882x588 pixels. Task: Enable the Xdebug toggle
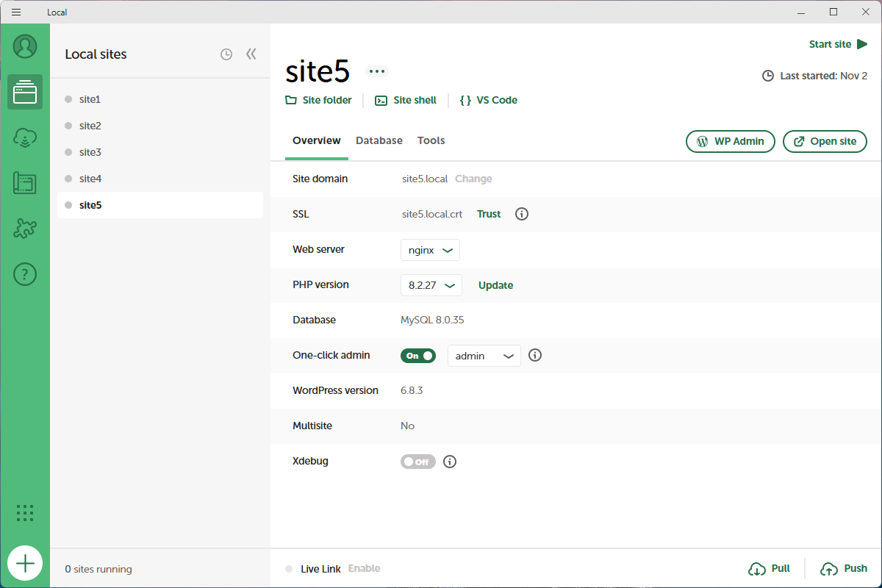pyautogui.click(x=417, y=462)
